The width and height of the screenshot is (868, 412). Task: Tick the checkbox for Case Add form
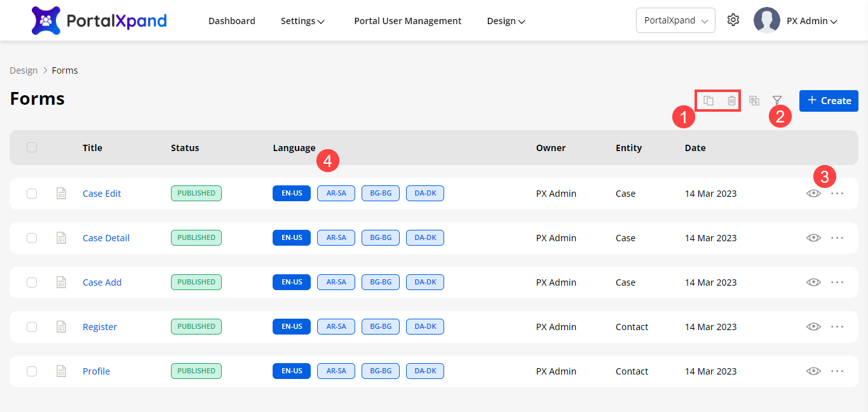pyautogui.click(x=32, y=282)
